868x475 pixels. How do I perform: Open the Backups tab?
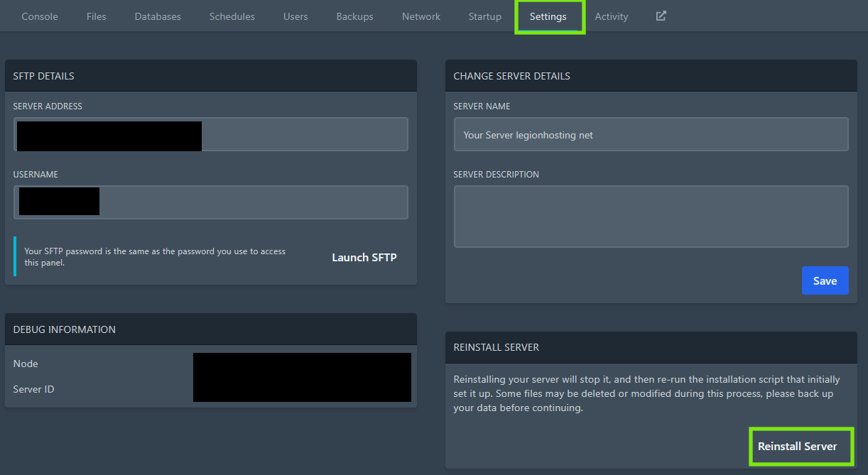coord(354,16)
